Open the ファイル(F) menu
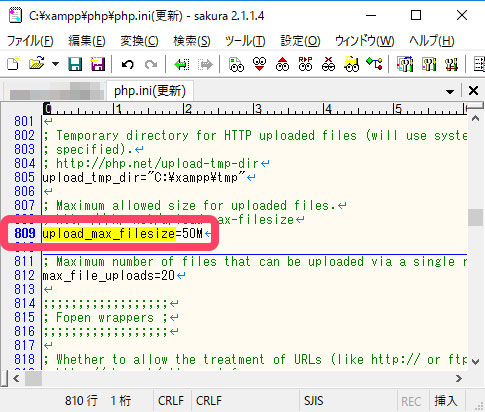 (30, 41)
